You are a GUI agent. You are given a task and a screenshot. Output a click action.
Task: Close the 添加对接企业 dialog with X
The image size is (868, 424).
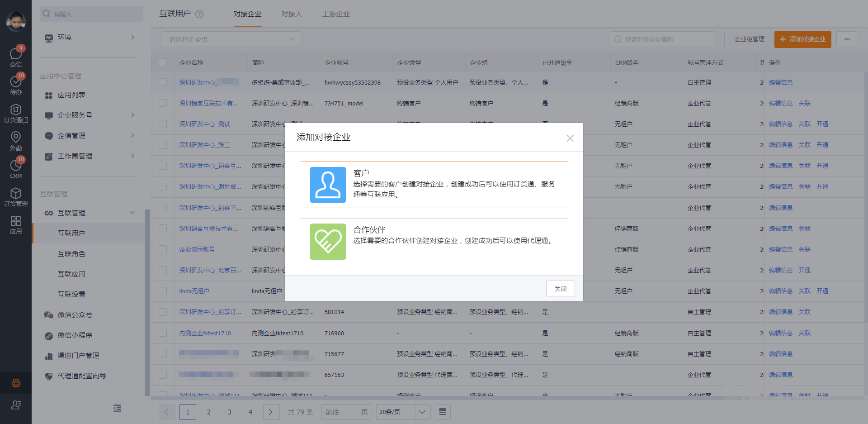570,138
